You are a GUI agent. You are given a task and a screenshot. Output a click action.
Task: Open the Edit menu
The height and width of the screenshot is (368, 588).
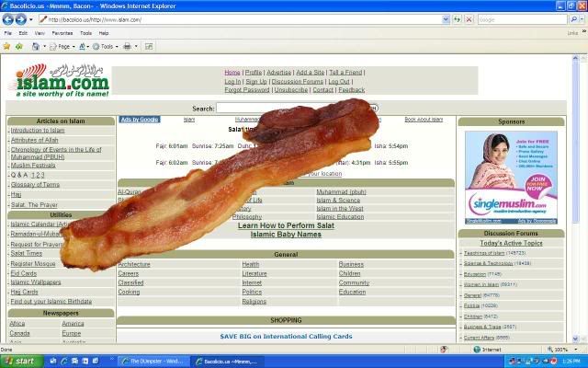click(23, 33)
